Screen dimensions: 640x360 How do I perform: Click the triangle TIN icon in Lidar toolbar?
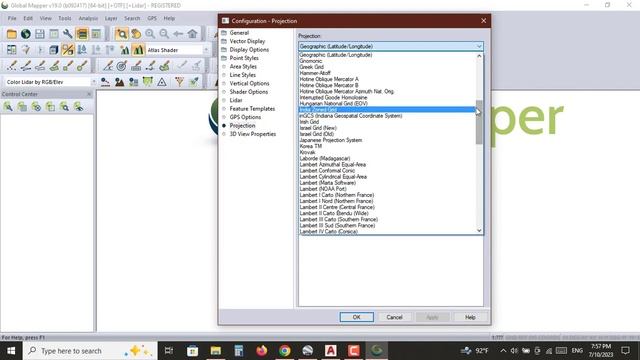click(162, 82)
